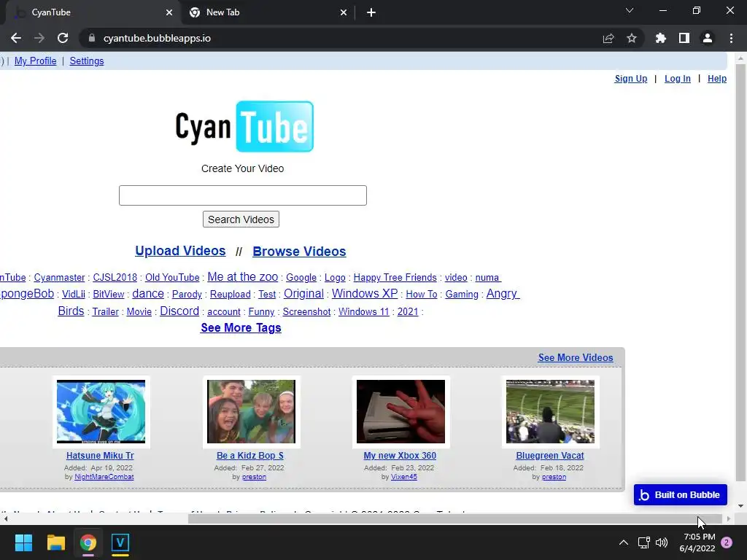Image resolution: width=747 pixels, height=560 pixels.
Task: Select the Screenshot tag
Action: pyautogui.click(x=306, y=312)
